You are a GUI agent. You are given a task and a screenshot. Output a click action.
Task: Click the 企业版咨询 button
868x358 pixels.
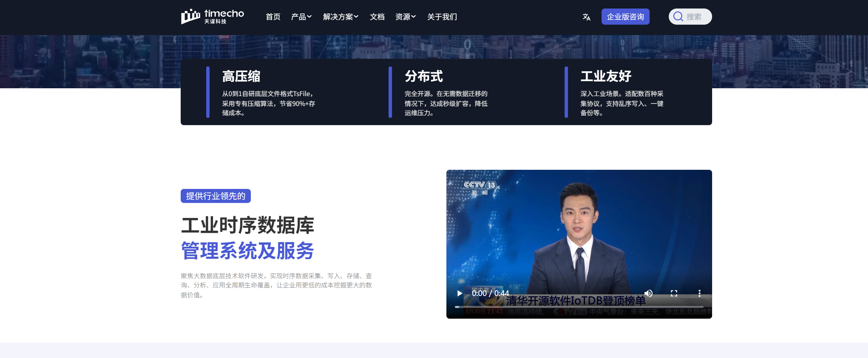tap(625, 17)
